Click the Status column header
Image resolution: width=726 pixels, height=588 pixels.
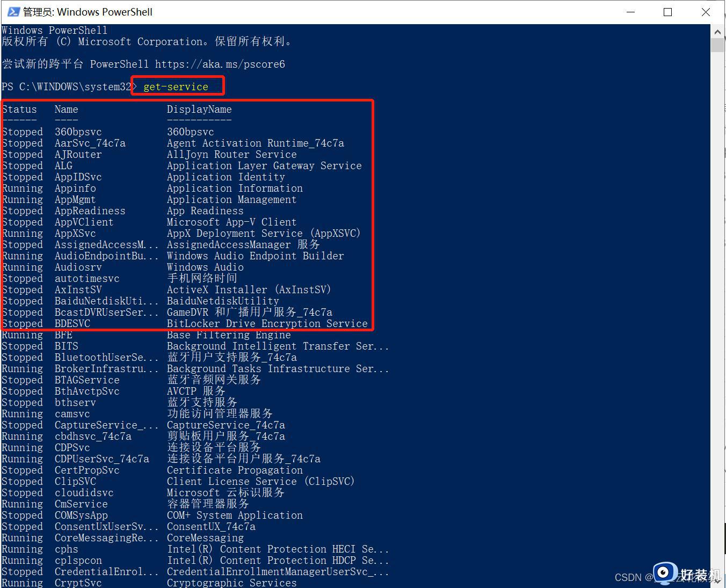19,110
